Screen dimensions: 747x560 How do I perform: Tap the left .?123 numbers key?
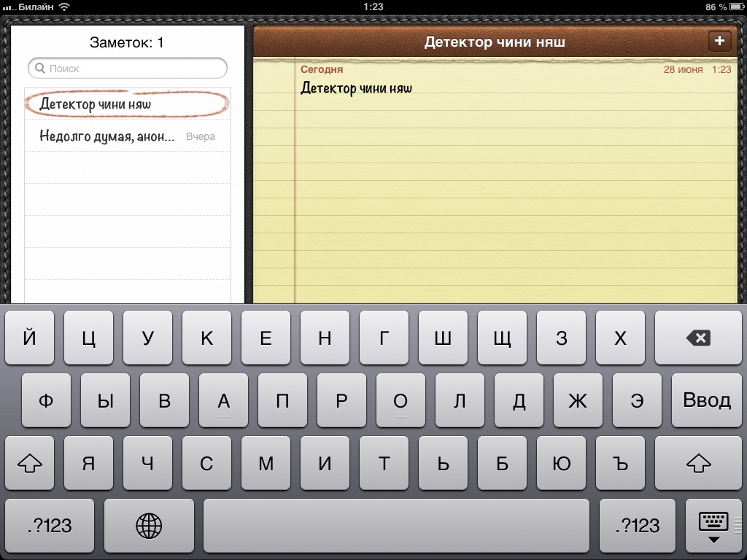(50, 526)
